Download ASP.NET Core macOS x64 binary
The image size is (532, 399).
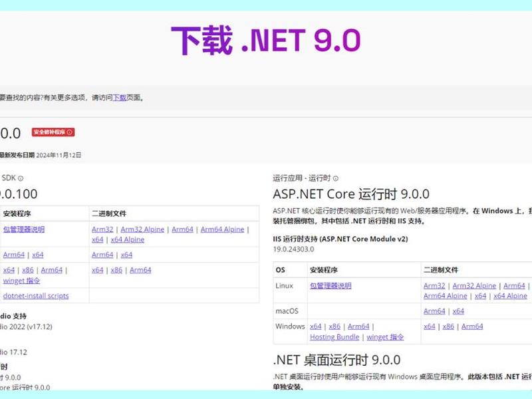458,311
